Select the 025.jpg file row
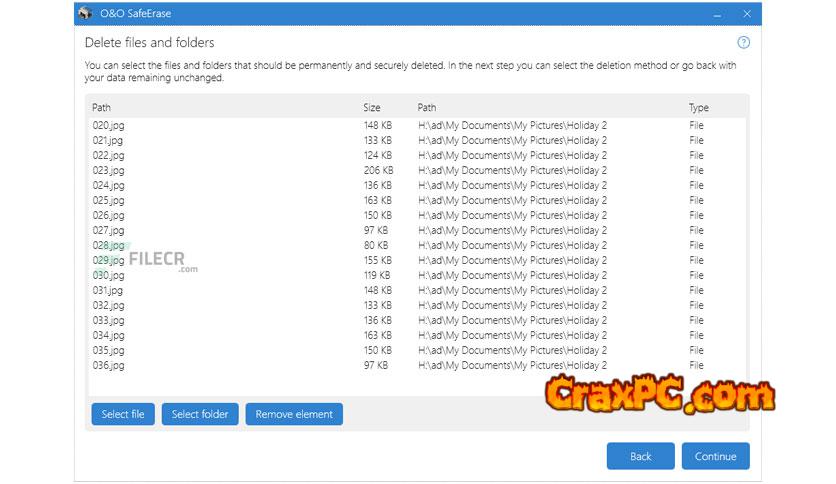This screenshot has height=484, width=836. coord(417,200)
